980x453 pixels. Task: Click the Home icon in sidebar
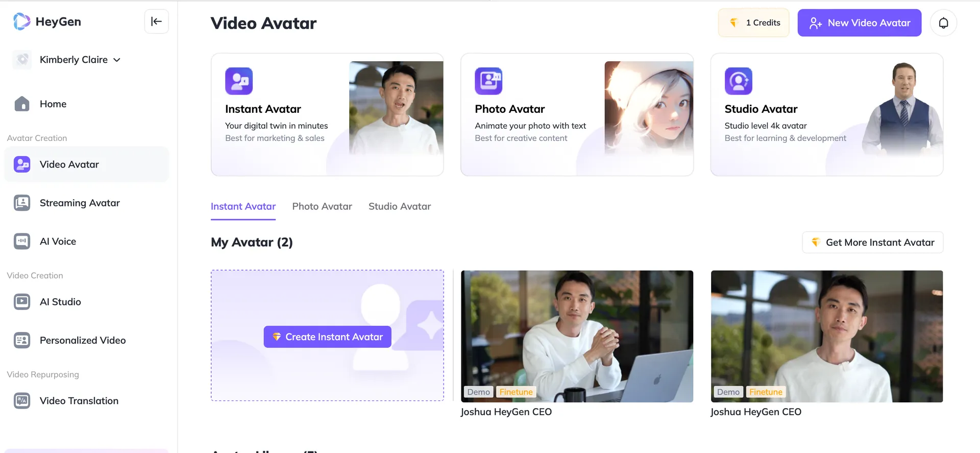22,104
